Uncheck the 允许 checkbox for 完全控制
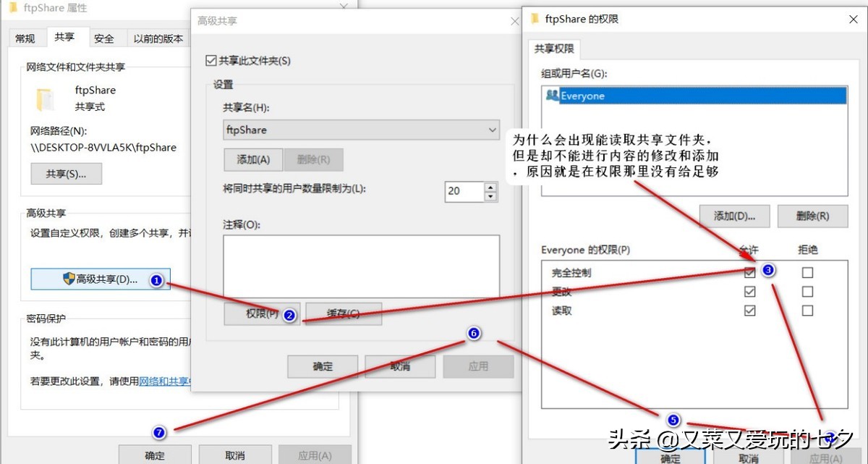Image resolution: width=868 pixels, height=464 pixels. 749,271
